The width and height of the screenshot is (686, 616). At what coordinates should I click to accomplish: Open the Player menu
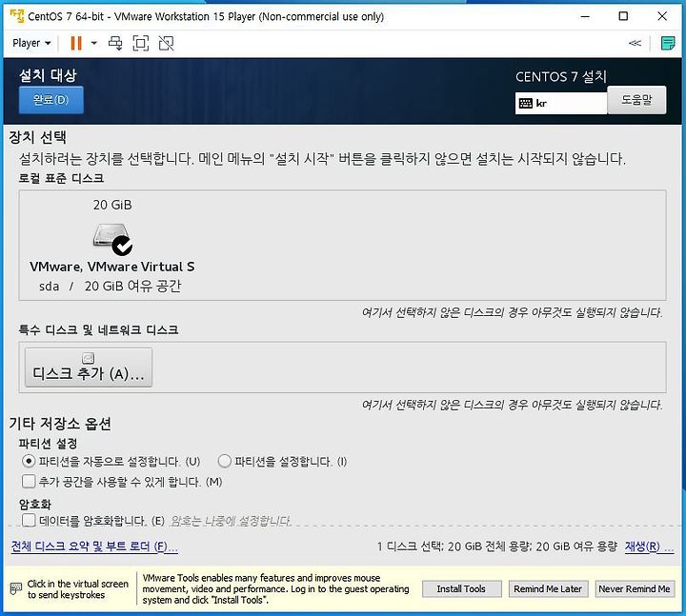[31, 43]
